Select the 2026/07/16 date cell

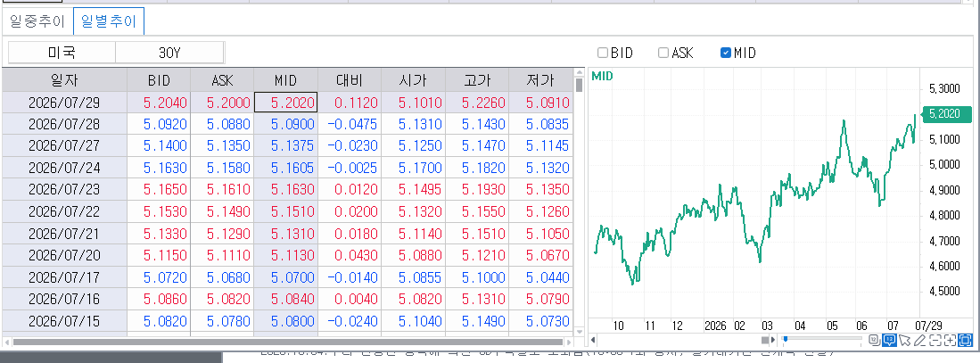point(64,300)
